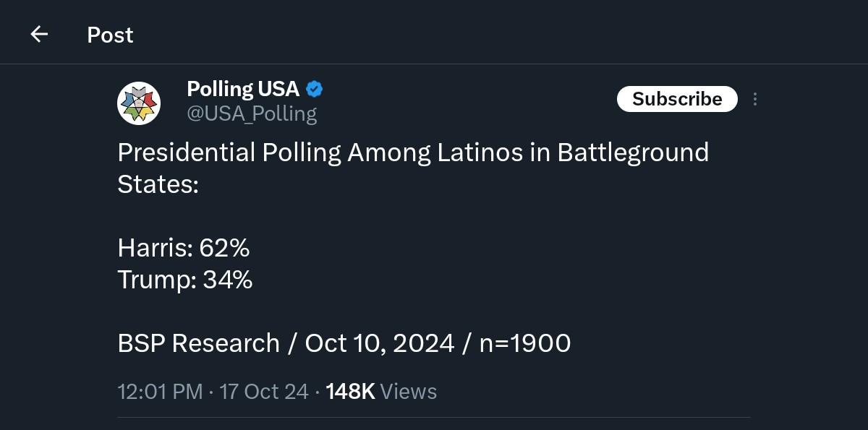The height and width of the screenshot is (430, 868).
Task: Open the Polling USA profile avatar
Action: pos(139,103)
